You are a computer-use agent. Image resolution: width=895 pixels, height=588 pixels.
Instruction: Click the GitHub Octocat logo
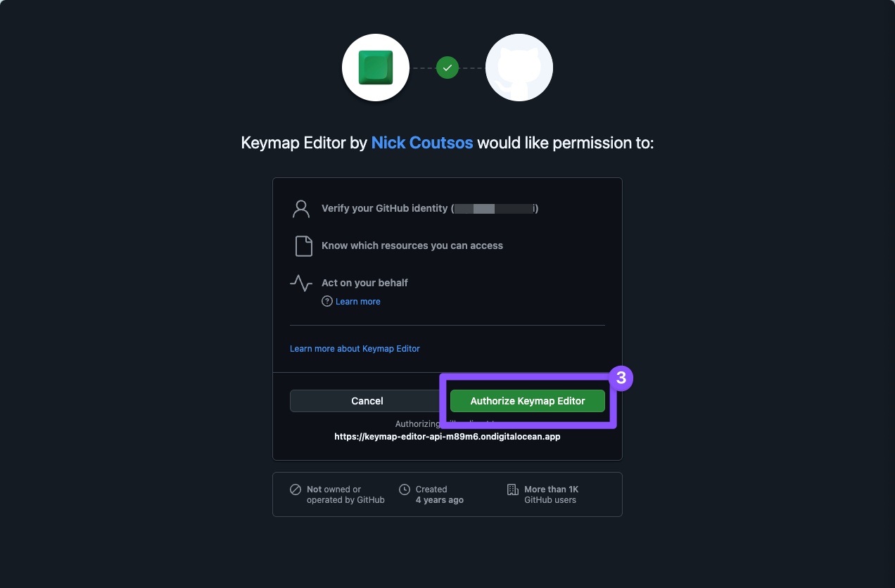pyautogui.click(x=519, y=68)
